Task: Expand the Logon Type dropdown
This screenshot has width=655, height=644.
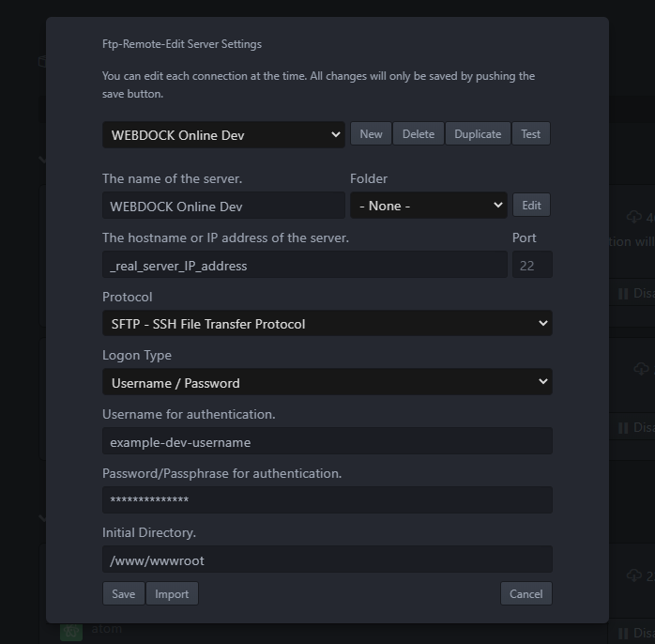Action: pyautogui.click(x=327, y=382)
